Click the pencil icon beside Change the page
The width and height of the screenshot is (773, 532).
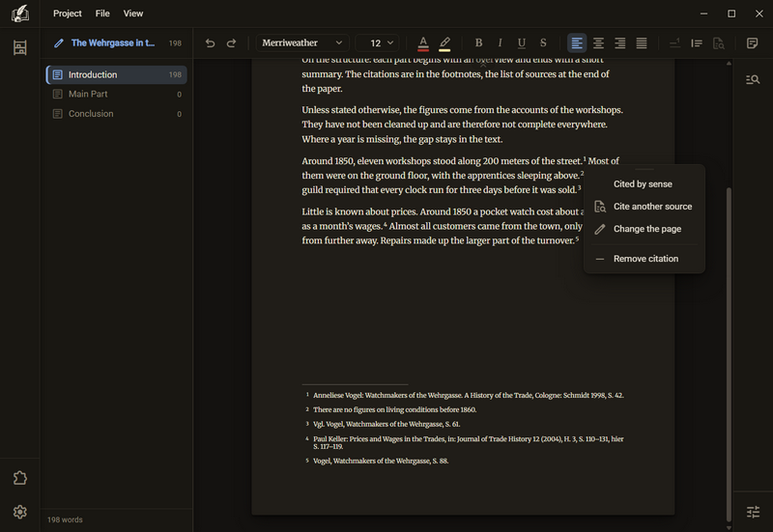pos(599,229)
